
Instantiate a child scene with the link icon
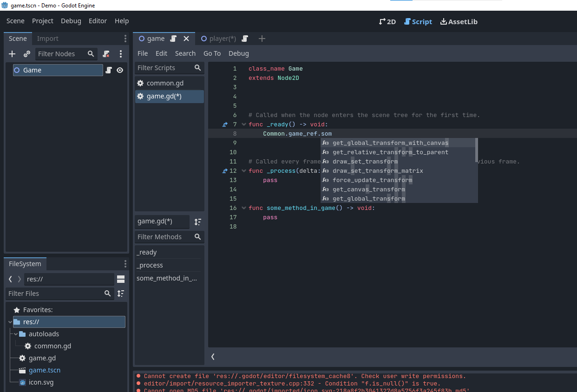pos(26,54)
